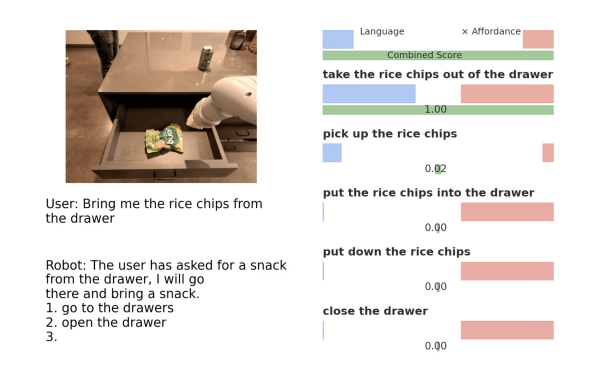Select 'close the drawer' heading
The width and height of the screenshot is (596, 392).
click(375, 311)
